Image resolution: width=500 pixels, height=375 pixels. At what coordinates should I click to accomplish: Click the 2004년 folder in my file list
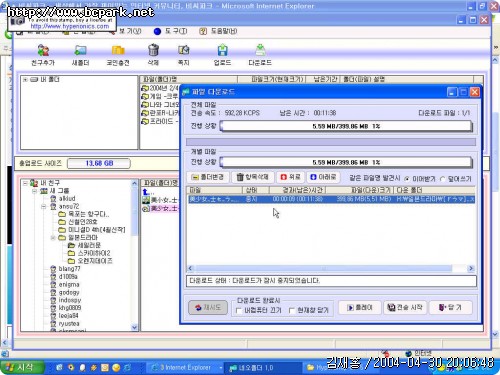[160, 88]
